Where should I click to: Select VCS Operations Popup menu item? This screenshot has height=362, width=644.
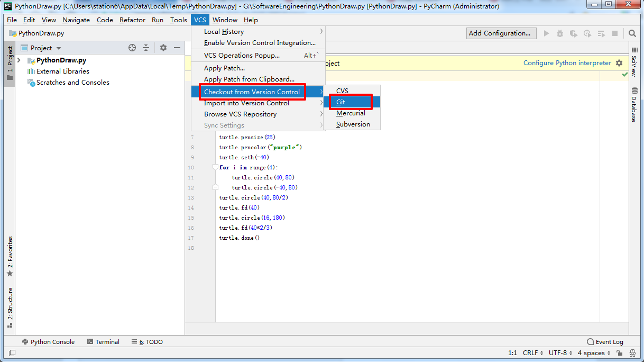pyautogui.click(x=258, y=56)
